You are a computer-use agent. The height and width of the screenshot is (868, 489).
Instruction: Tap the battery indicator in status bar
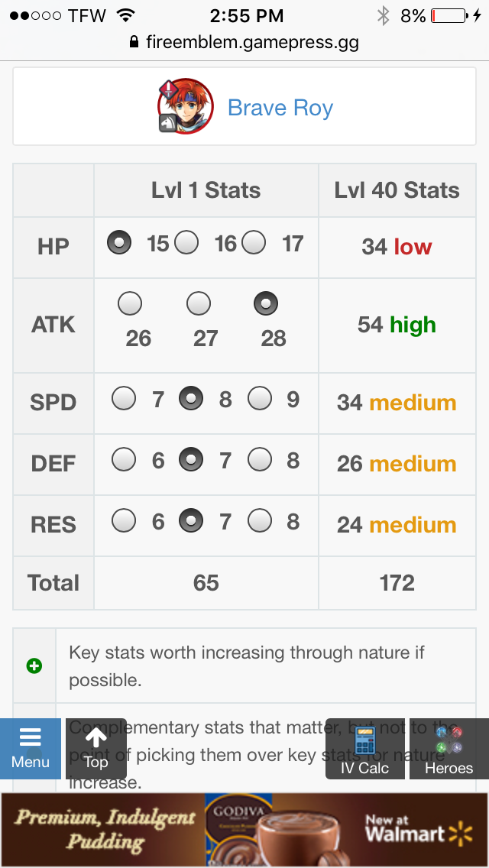coord(449,16)
